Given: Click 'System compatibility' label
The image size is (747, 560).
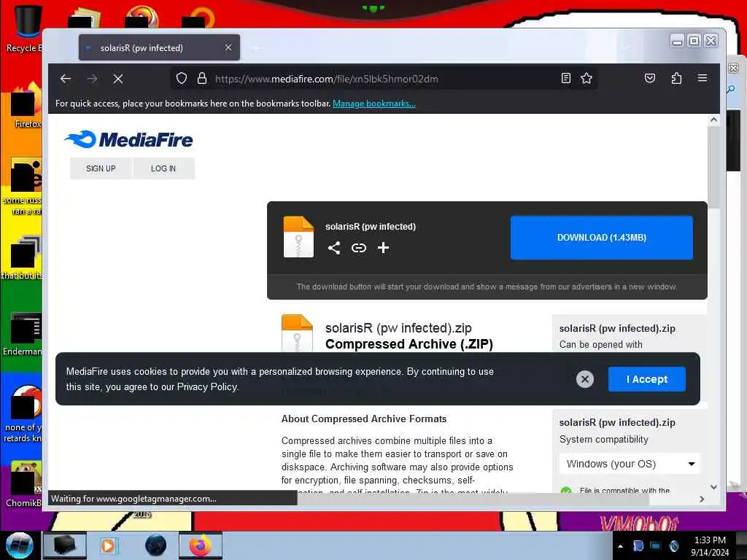Looking at the screenshot, I should (603, 440).
